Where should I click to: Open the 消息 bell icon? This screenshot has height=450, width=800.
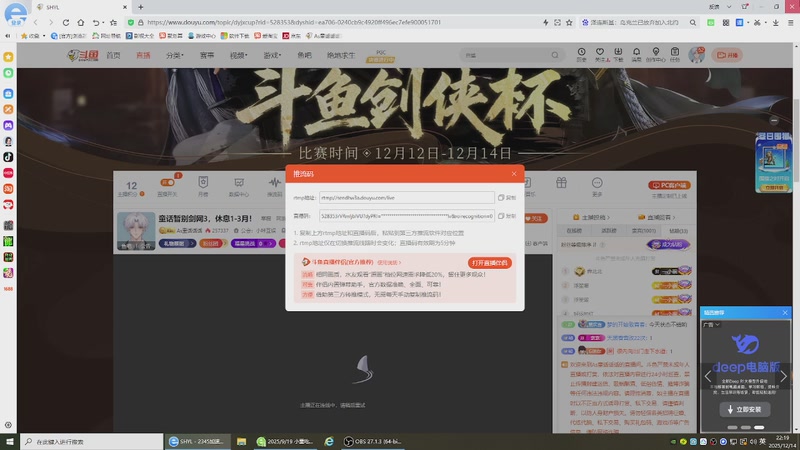pyautogui.click(x=636, y=55)
